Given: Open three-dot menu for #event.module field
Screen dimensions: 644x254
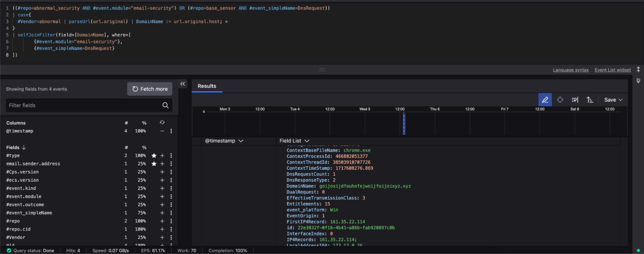Looking at the screenshot, I should point(171,197).
